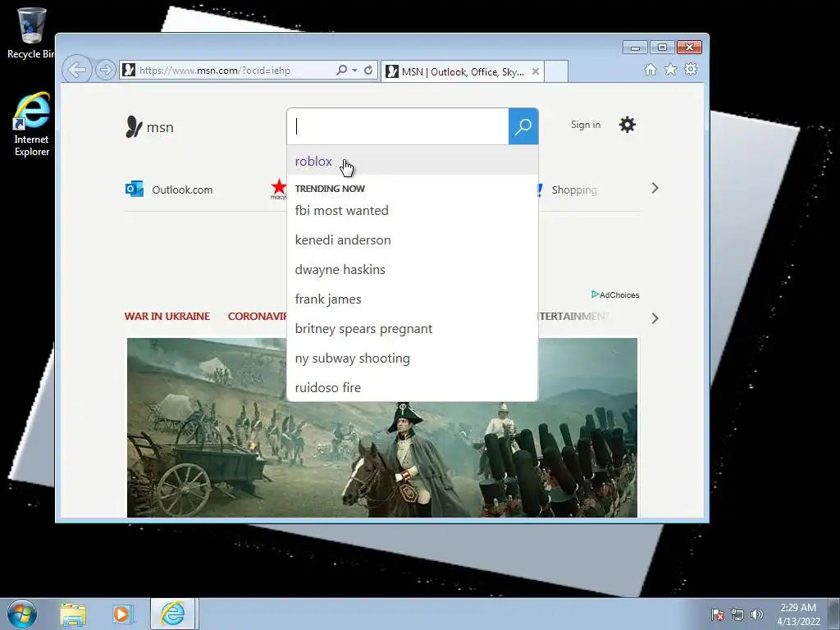Open the taskbar clock and date

[x=798, y=614]
